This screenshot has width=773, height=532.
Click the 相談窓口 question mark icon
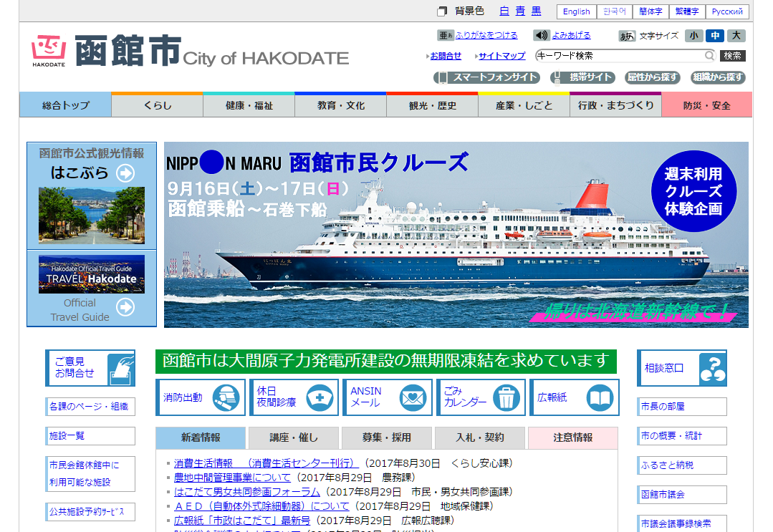(712, 368)
